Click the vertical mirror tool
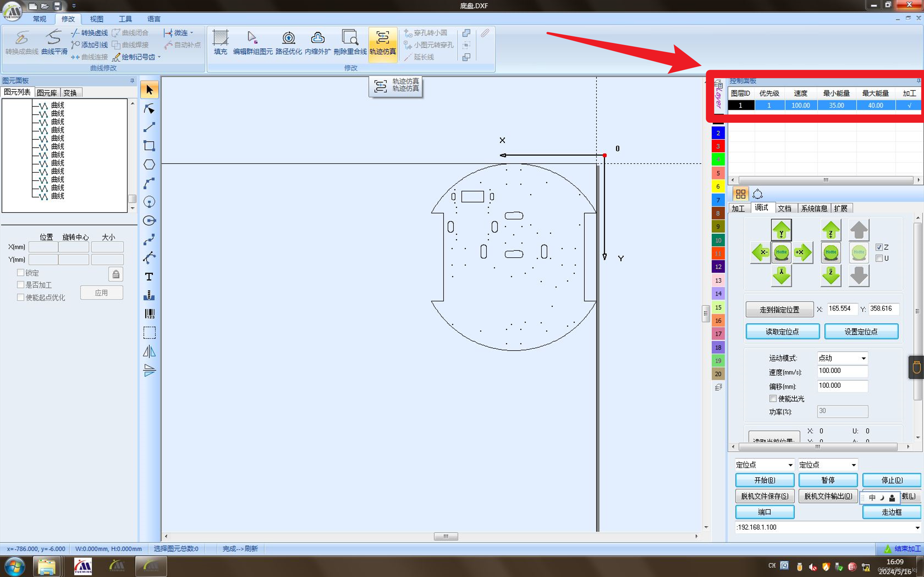Viewport: 924px width, 577px height. (149, 370)
